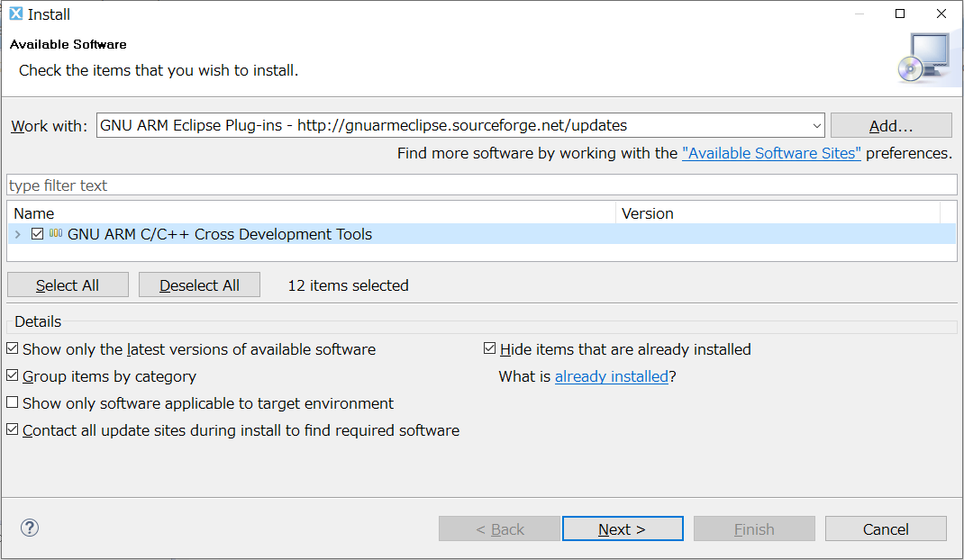Uncheck GNU ARM C/C++ Cross Development Tools
This screenshot has width=964, height=560.
tap(38, 233)
